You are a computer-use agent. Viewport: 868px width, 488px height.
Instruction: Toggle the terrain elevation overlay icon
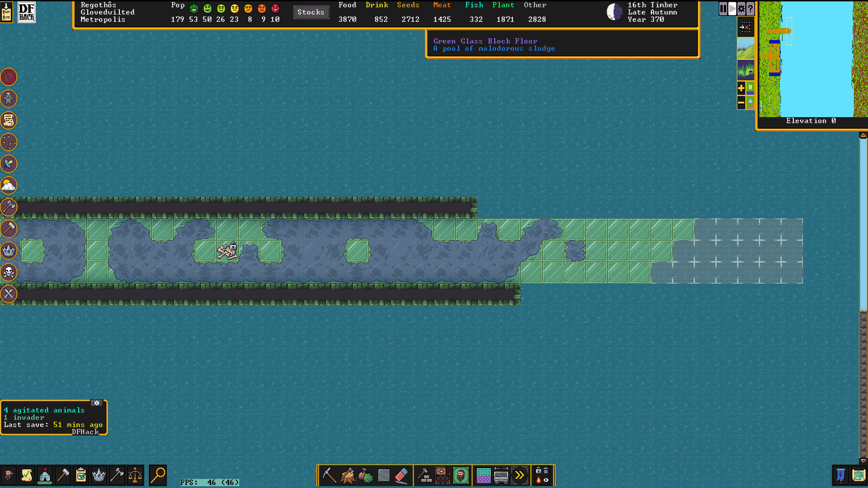(x=750, y=103)
